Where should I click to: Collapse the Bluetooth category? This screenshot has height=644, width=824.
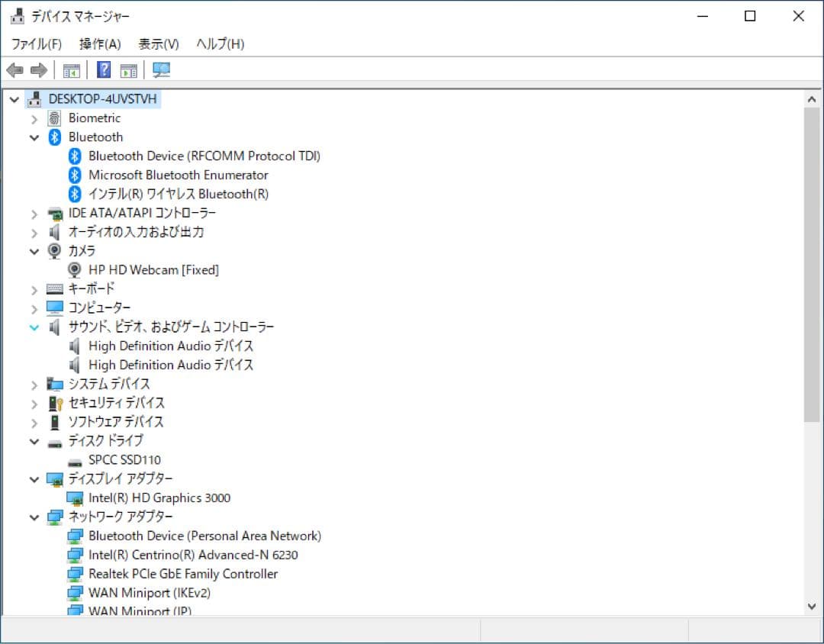[34, 138]
